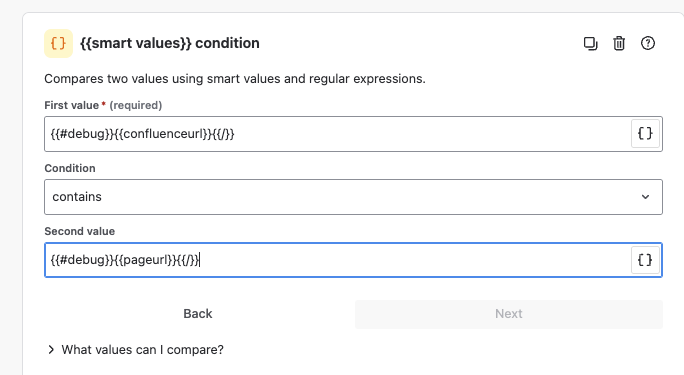
Task: Open smart values picker for First value
Action: tap(645, 133)
